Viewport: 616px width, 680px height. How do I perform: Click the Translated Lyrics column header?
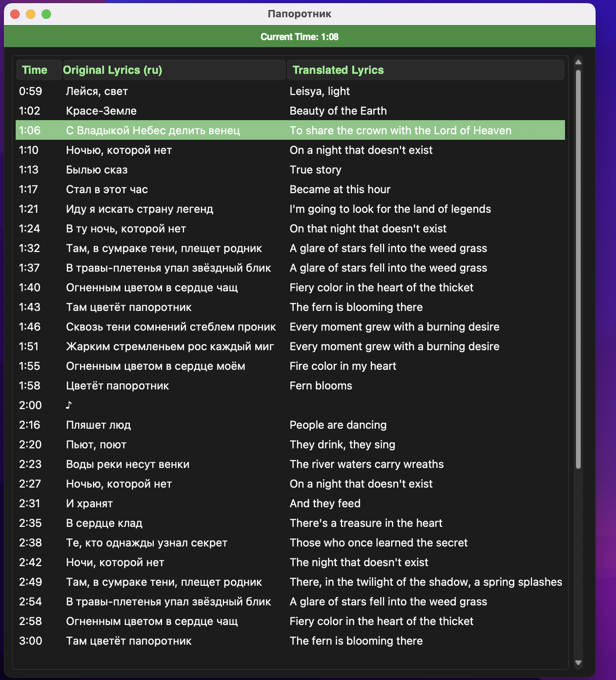tap(426, 70)
